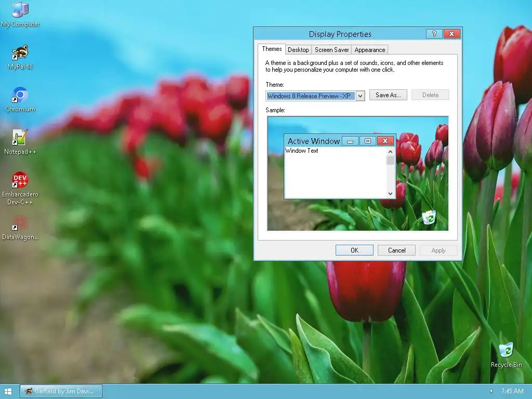Screen dimensions: 532x399
Task: Show hidden tray icons arrow
Action: coord(490,391)
